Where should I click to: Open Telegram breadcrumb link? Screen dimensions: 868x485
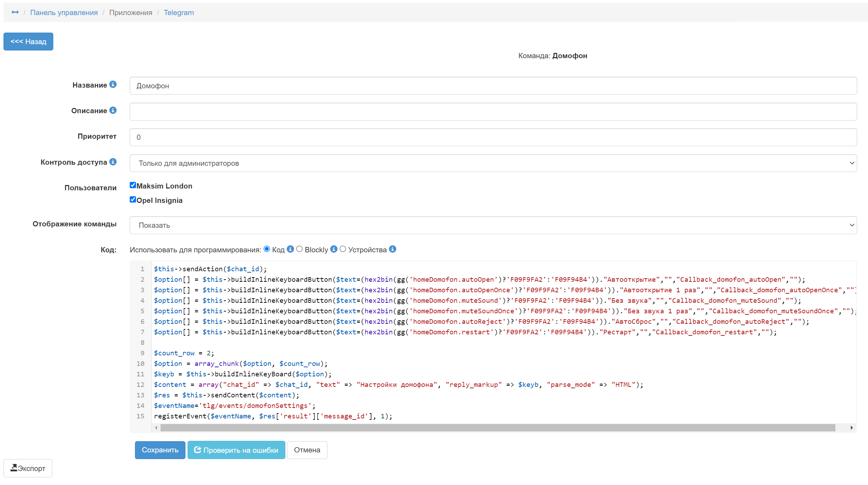click(179, 13)
